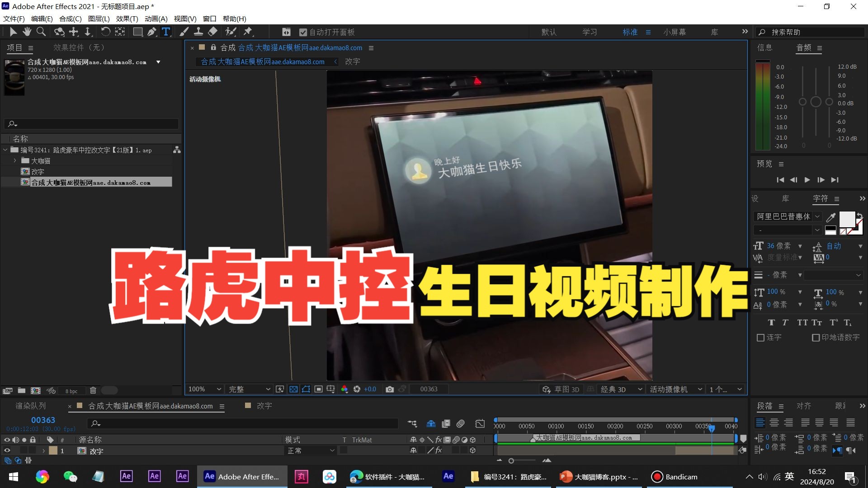Create new composition icon in Project panel
This screenshot has width=868, height=488.
coord(36,390)
